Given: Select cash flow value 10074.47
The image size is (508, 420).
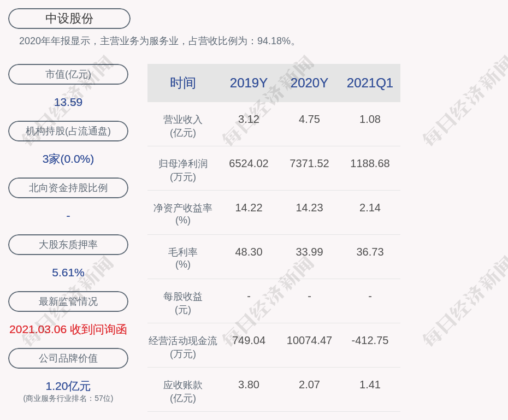Looking at the screenshot, I should [x=309, y=340].
